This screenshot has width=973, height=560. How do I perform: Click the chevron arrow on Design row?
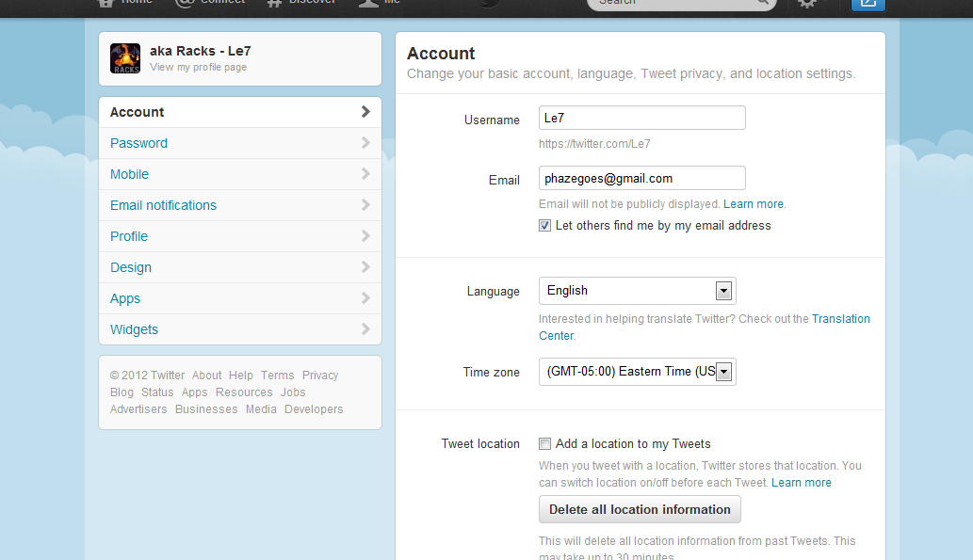tap(365, 266)
